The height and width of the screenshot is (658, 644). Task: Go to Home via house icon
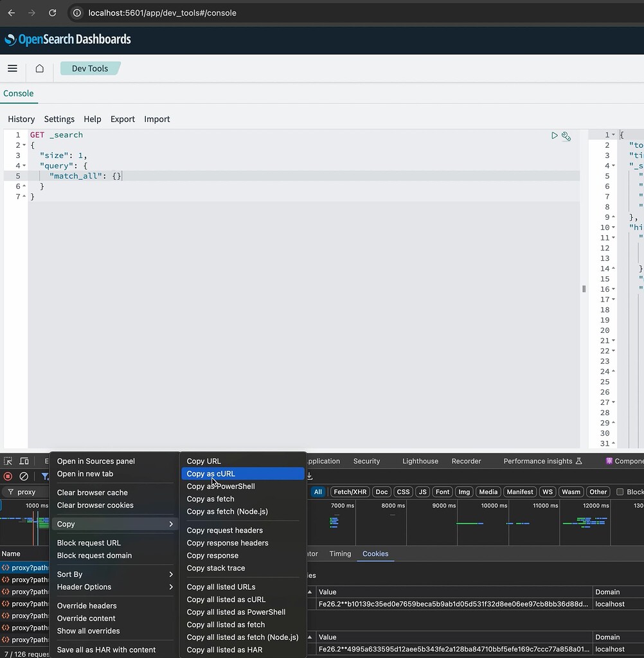[x=40, y=69]
